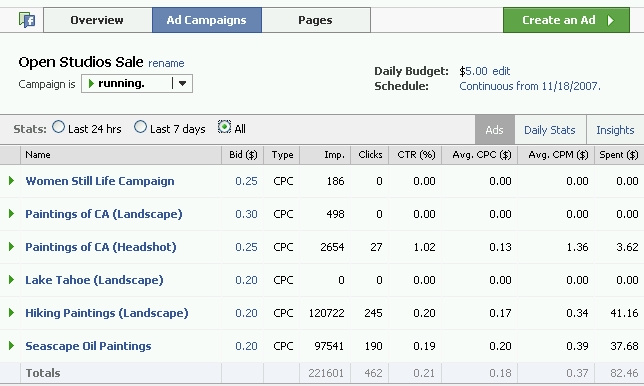Open the Hiking Paintings (Landscape) ad

pos(107,313)
